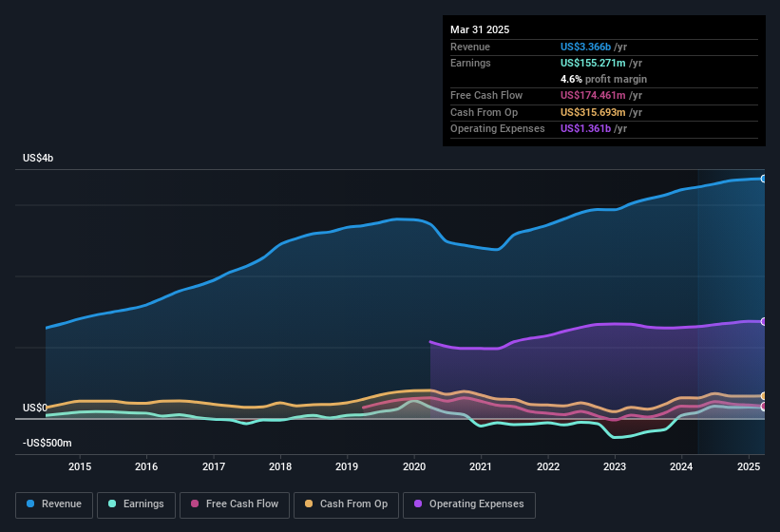Click the 2023 x-axis label

click(x=615, y=466)
